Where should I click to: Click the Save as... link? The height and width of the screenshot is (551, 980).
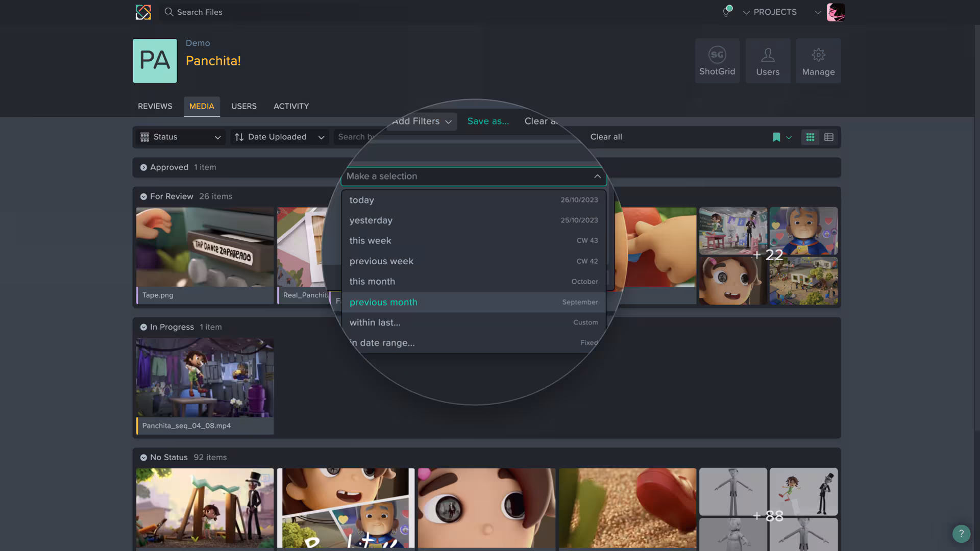[x=487, y=121]
